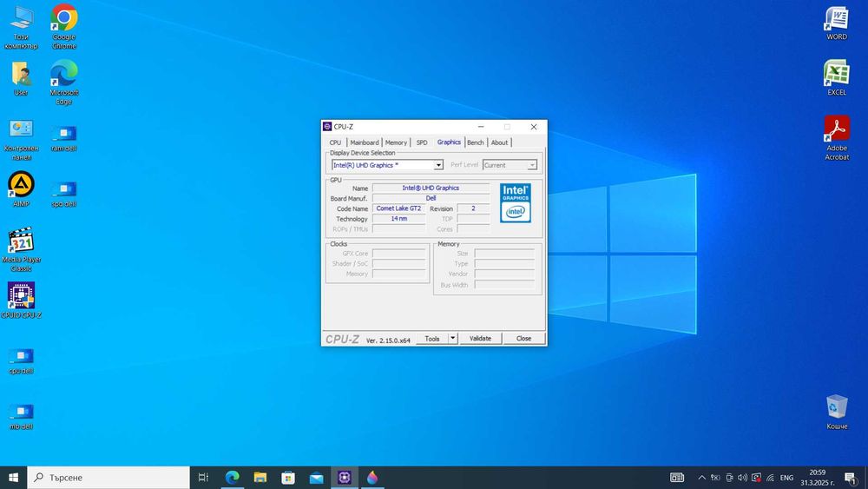Open CPUID CPU-Z desktop shortcut

coord(21,301)
